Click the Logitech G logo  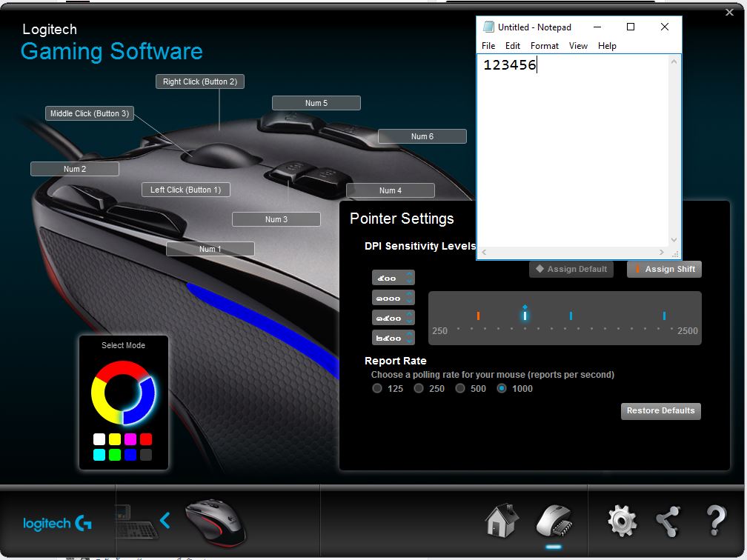click(x=57, y=523)
